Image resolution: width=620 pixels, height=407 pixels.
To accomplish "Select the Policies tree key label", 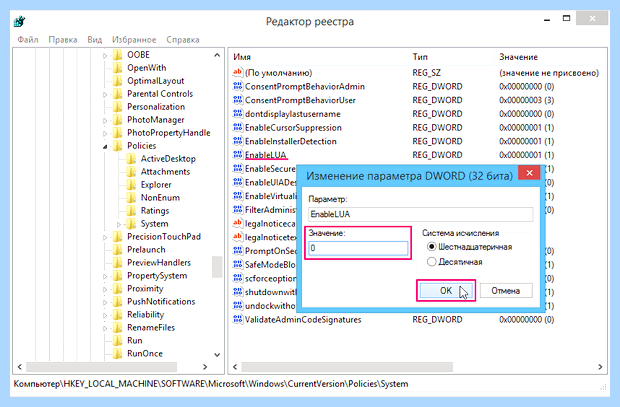I will [x=142, y=146].
